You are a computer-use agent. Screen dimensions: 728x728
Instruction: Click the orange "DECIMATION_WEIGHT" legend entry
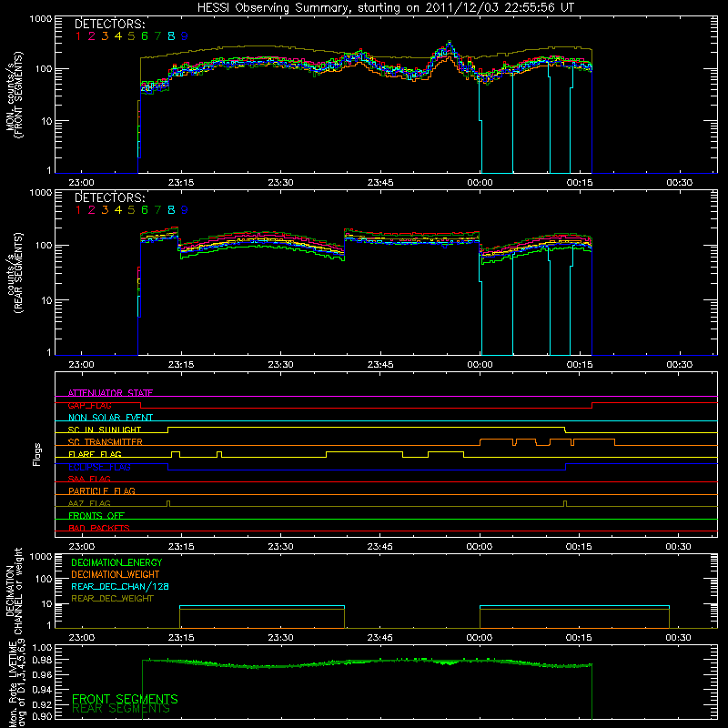116,574
